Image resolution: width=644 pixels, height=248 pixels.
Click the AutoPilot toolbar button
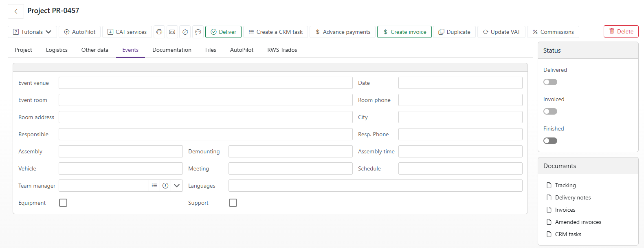pyautogui.click(x=79, y=32)
